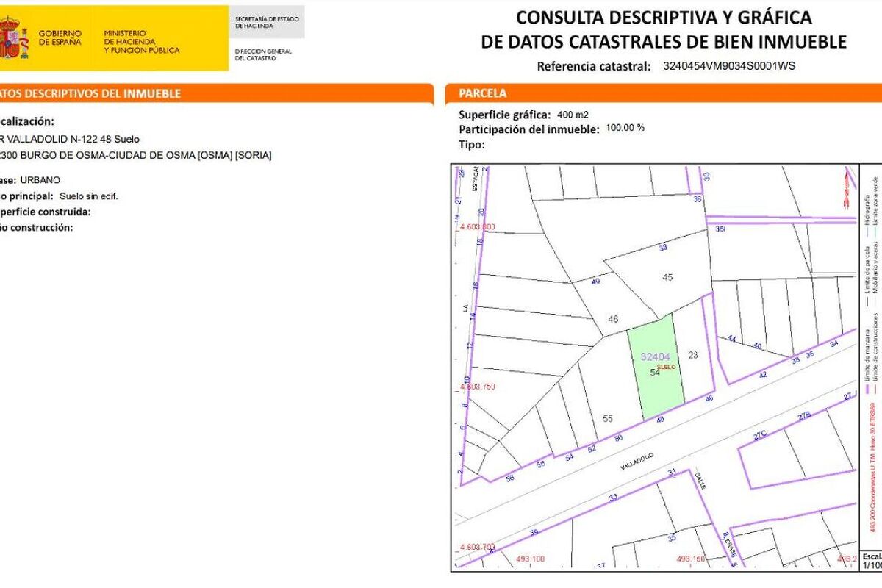Image resolution: width=882 pixels, height=588 pixels.
Task: Click the subtitle DE DATOS CATASTRALES DE BIEN INMUEBLE
Action: pos(664,42)
